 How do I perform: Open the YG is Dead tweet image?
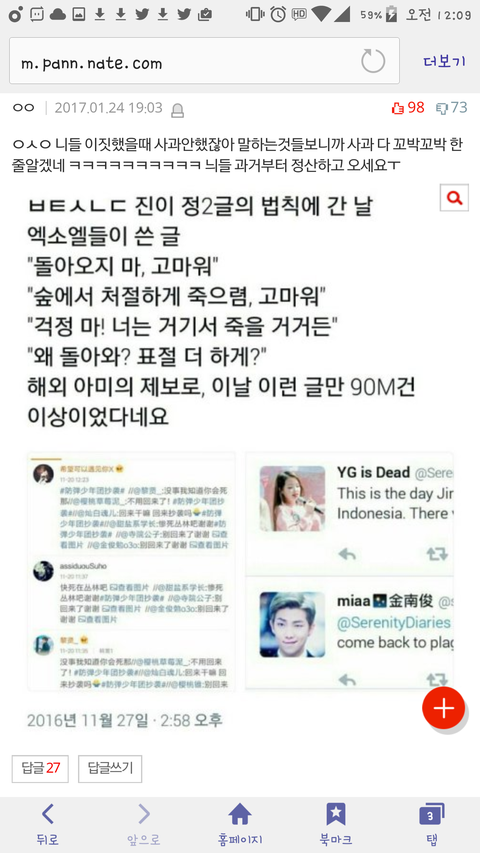click(349, 514)
